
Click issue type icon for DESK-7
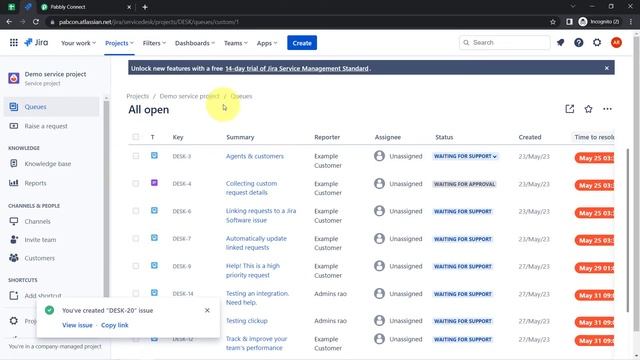tap(154, 238)
